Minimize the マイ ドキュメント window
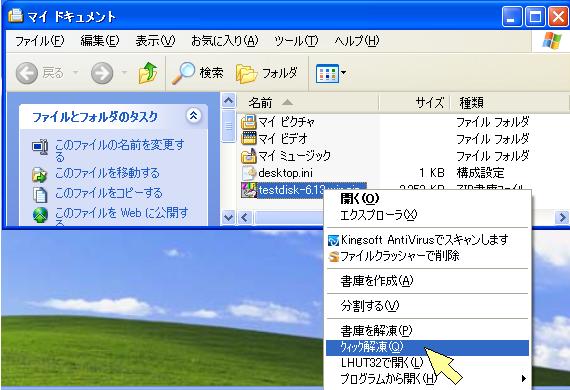This screenshot has width=570, height=390. tap(511, 16)
